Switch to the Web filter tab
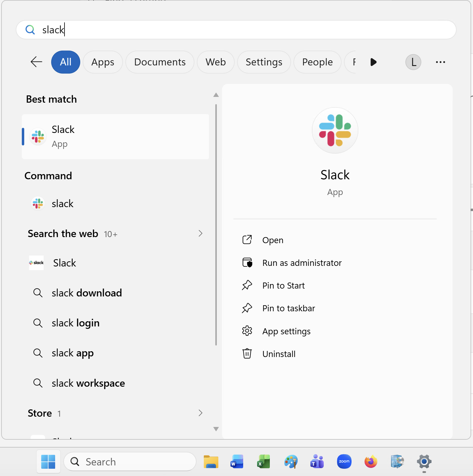Screen dimensions: 473x476 tap(216, 62)
